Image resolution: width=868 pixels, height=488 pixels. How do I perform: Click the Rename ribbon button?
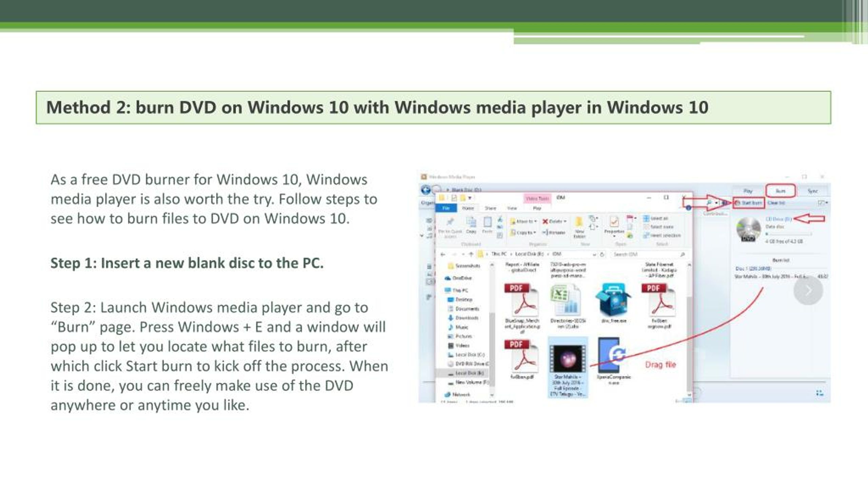[554, 232]
